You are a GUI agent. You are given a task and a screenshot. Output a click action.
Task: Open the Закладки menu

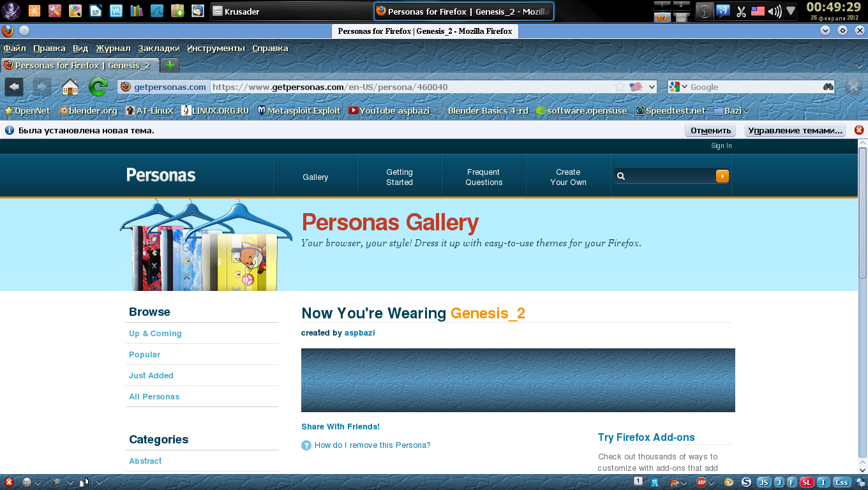159,48
